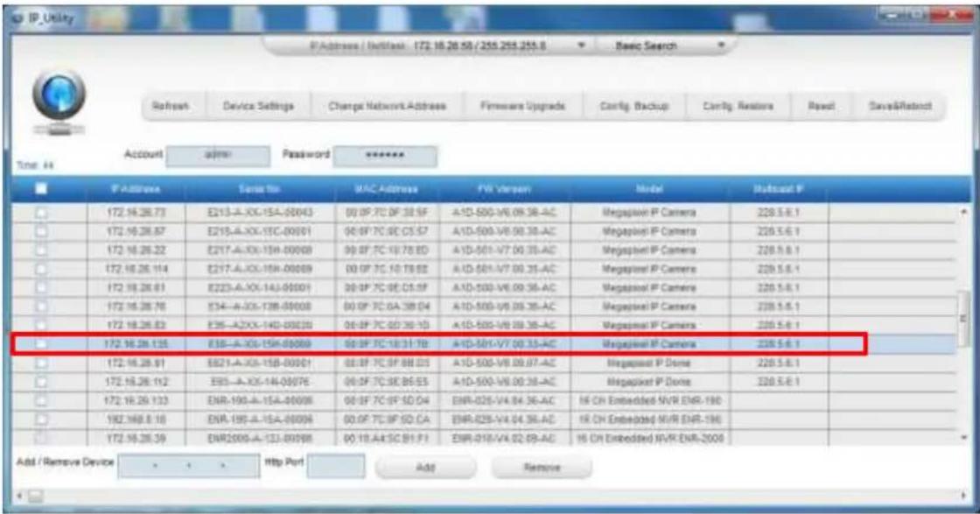Check the box for 172.16.26.112
The image size is (980, 514).
pyautogui.click(x=41, y=382)
